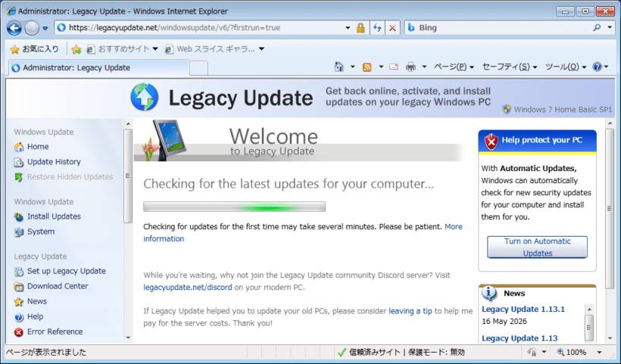Screen dimensions: 621x364
Task: Click Restore Hidden Updates sidebar item
Action: tap(70, 177)
